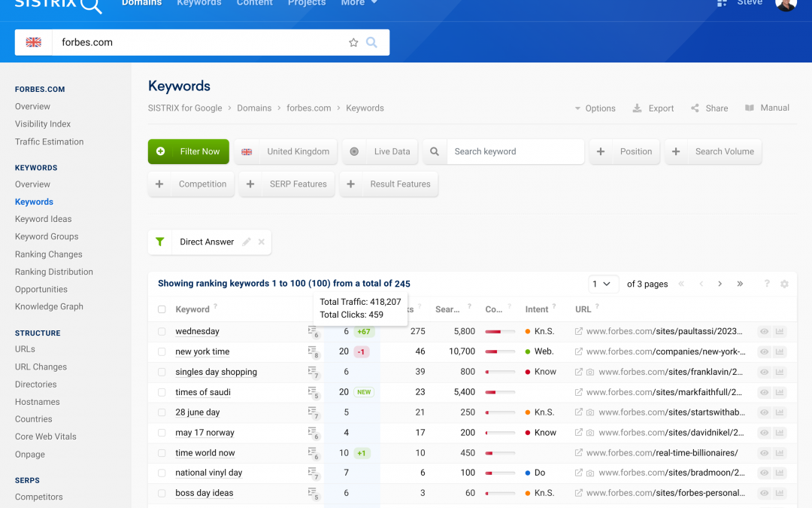The width and height of the screenshot is (812, 508).
Task: Open Ranking Changes in sidebar
Action: (x=49, y=254)
